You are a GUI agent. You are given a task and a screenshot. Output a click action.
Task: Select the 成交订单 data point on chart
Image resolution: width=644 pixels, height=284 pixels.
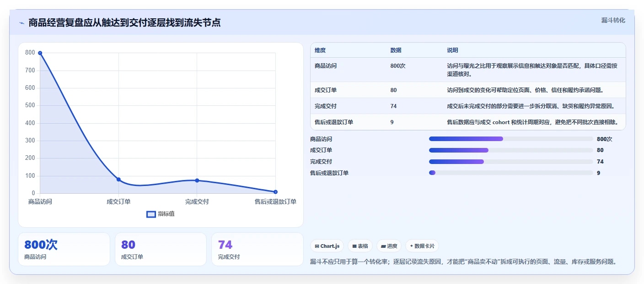[x=118, y=180]
